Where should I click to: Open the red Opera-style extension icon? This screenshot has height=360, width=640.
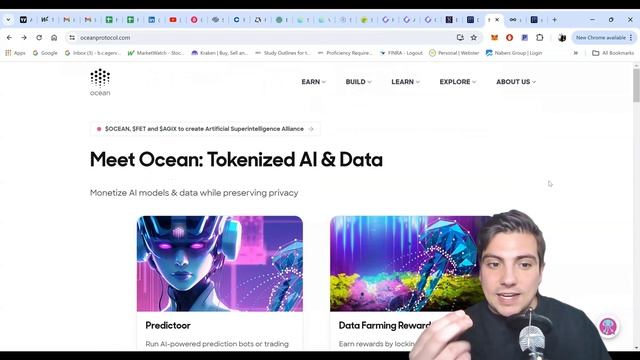pos(509,38)
